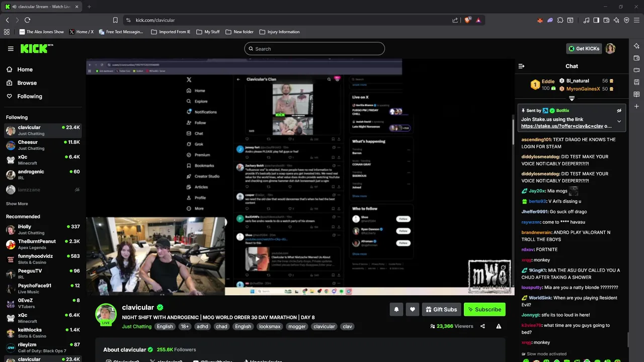The width and height of the screenshot is (644, 362).
Task: Toggle the browser sidebar panel
Action: (x=596, y=20)
